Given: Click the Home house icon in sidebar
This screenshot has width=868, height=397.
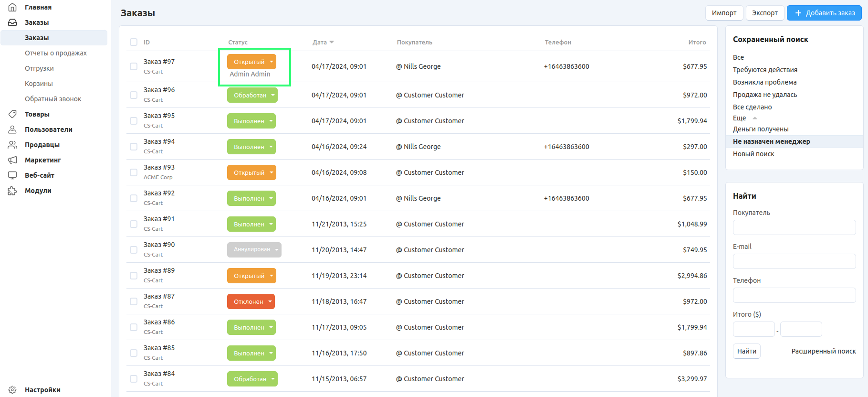Looking at the screenshot, I should (x=13, y=7).
